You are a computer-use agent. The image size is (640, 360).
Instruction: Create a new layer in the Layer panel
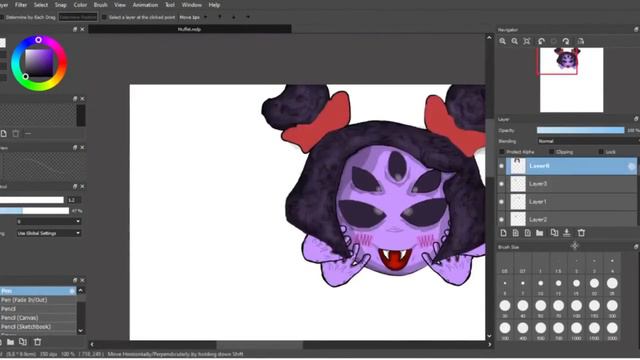click(x=503, y=233)
